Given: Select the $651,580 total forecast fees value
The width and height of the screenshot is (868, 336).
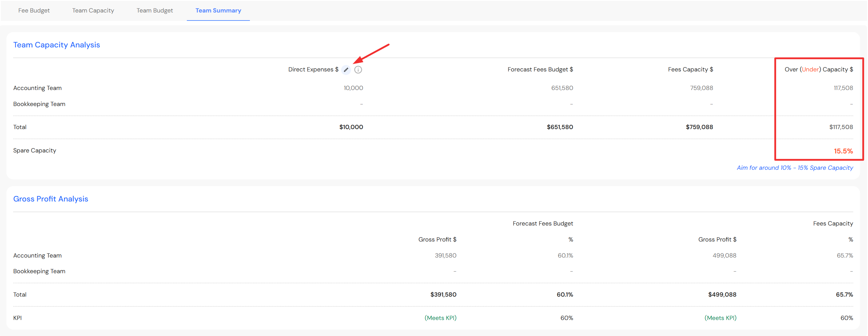Looking at the screenshot, I should point(560,127).
